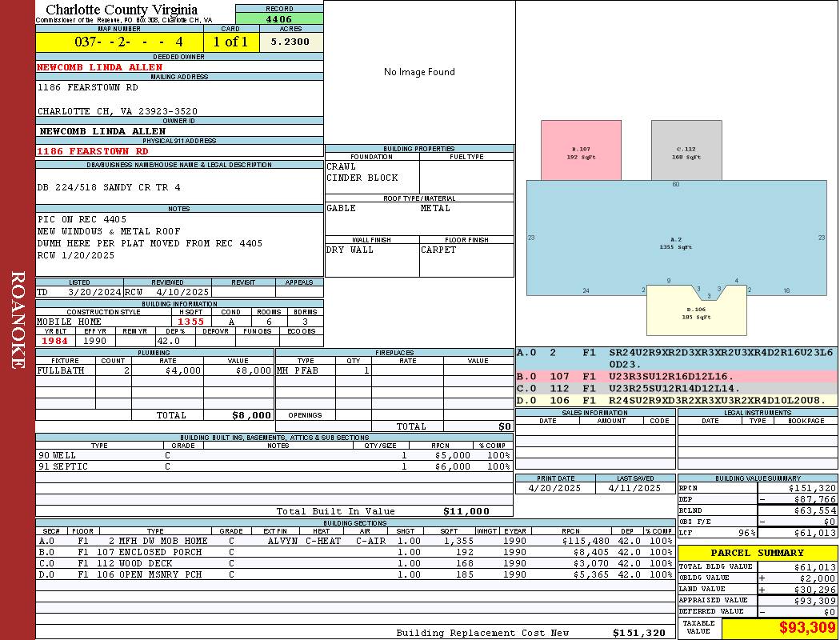Click the card value 1 of 1
The height and width of the screenshot is (640, 840).
(x=230, y=42)
